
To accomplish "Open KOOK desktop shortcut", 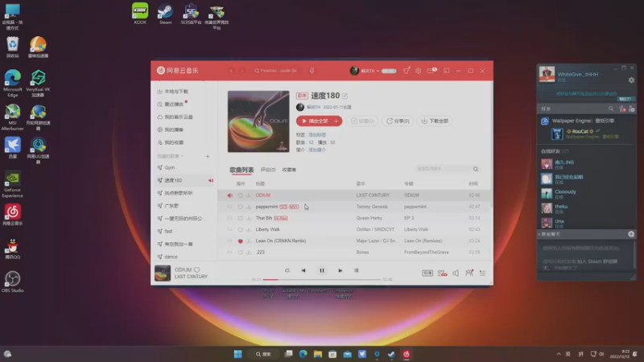I will click(x=140, y=14).
